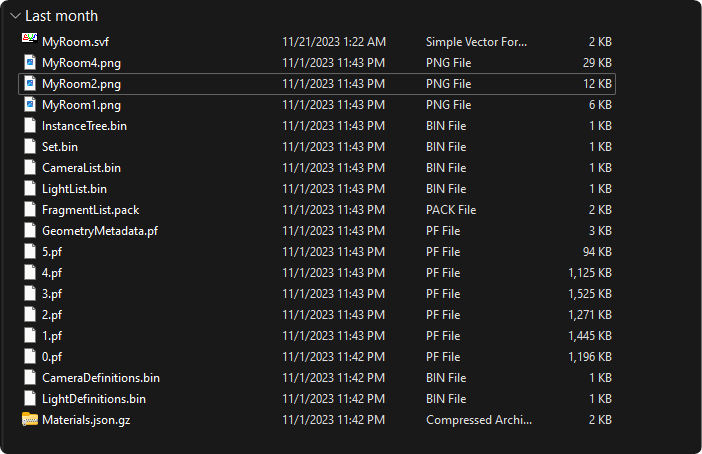Click the InstanceTree.bin file icon
702x454 pixels.
click(29, 126)
